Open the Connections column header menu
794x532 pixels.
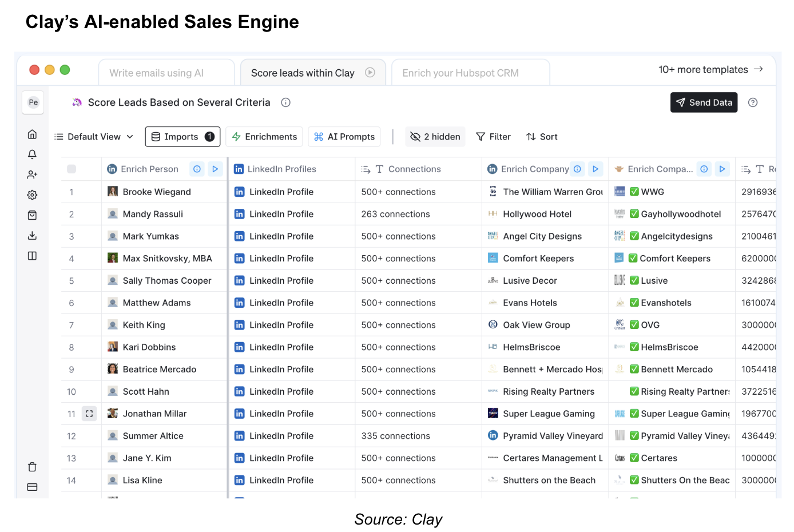pyautogui.click(x=418, y=169)
